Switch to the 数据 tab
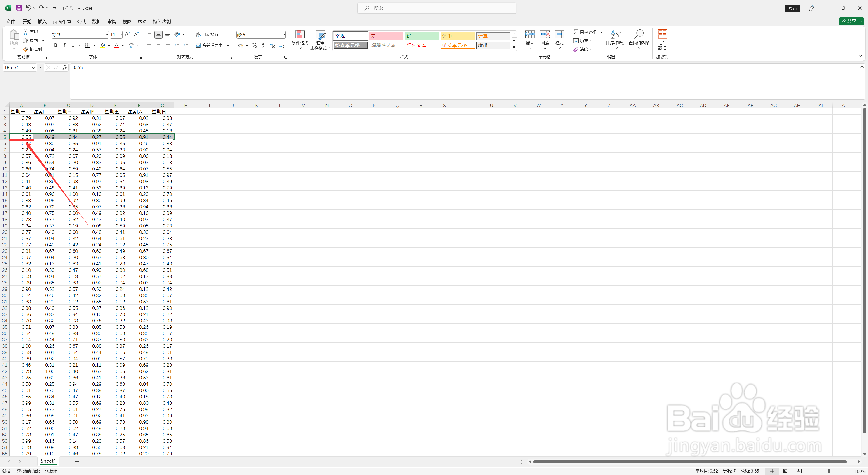This screenshot has width=868, height=475. coord(97,21)
